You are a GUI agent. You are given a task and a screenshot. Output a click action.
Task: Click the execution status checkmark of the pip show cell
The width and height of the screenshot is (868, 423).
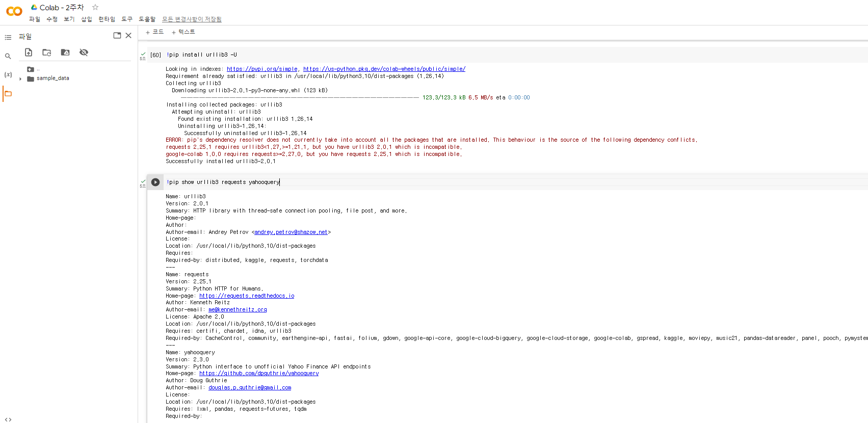pos(143,181)
